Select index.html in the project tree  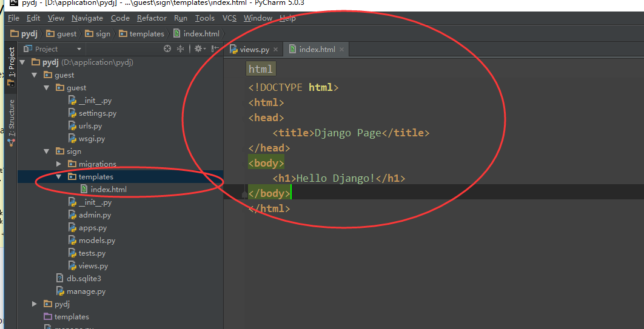click(109, 190)
